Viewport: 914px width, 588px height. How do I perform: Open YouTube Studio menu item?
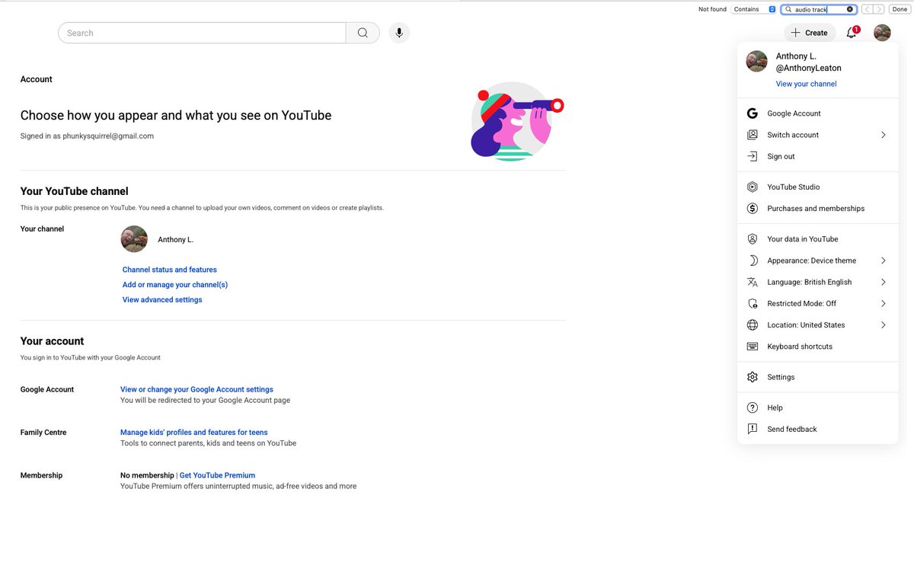[x=818, y=187]
